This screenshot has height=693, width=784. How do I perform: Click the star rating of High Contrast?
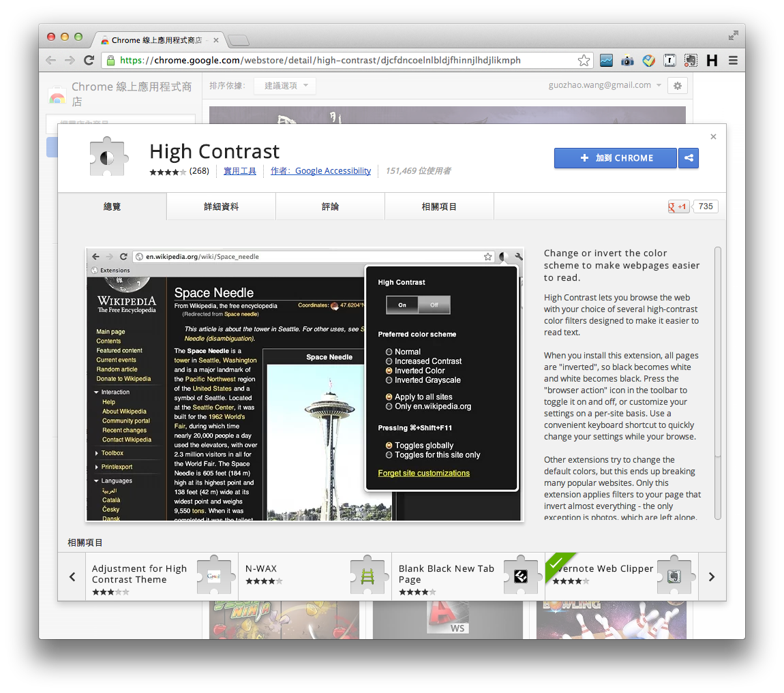[x=168, y=172]
